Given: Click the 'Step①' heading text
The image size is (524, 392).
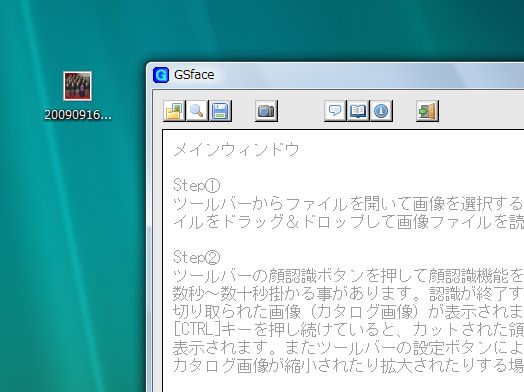Looking at the screenshot, I should click(196, 185).
